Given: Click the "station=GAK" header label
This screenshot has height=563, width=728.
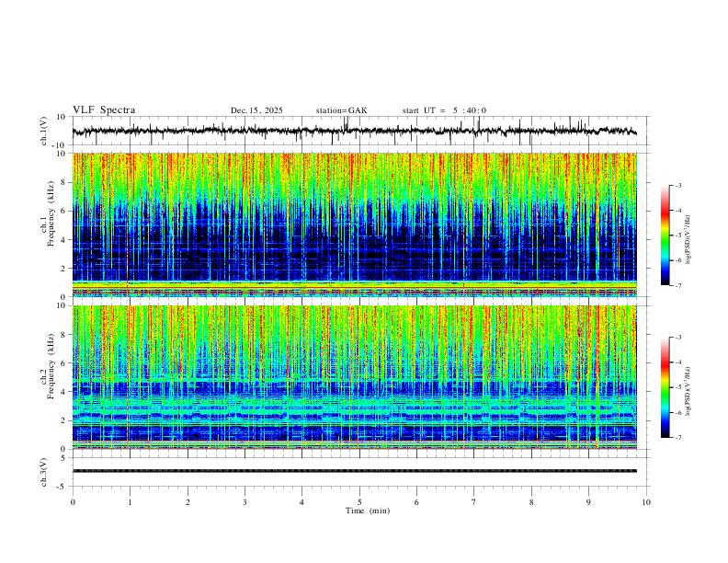Looking at the screenshot, I should click(341, 110).
